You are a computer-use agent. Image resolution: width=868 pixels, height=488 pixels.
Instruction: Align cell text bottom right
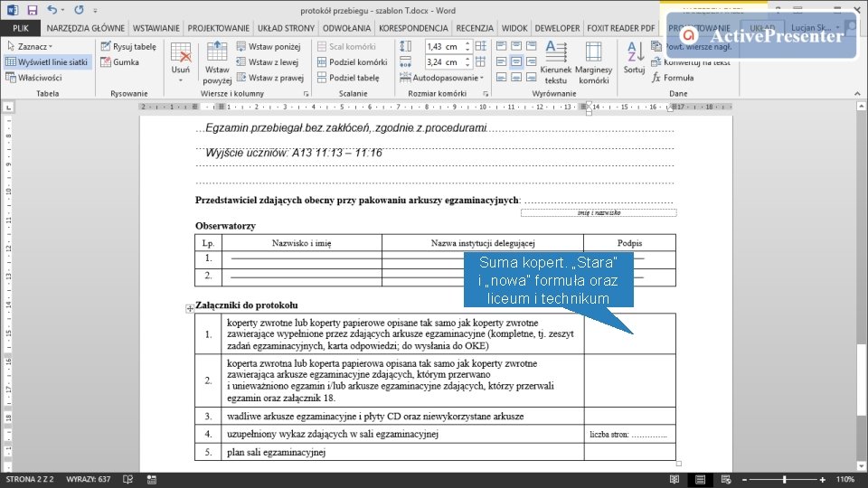(x=532, y=78)
